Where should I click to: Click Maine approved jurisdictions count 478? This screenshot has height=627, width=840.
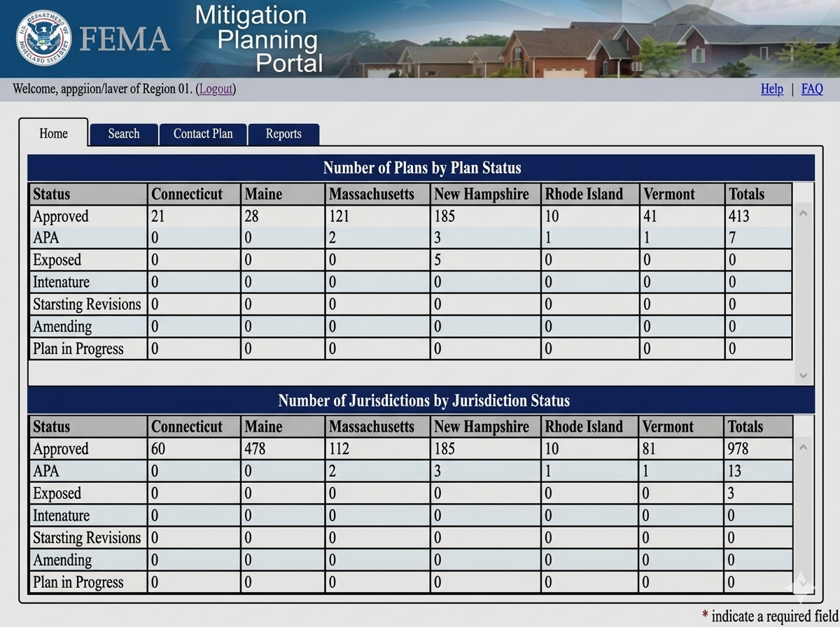(x=255, y=449)
